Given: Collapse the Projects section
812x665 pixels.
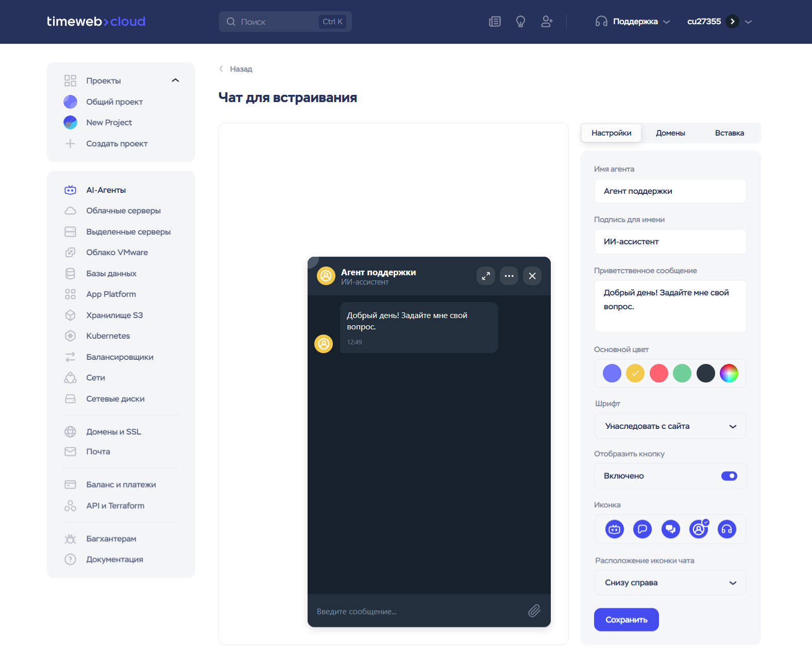Looking at the screenshot, I should click(x=175, y=80).
